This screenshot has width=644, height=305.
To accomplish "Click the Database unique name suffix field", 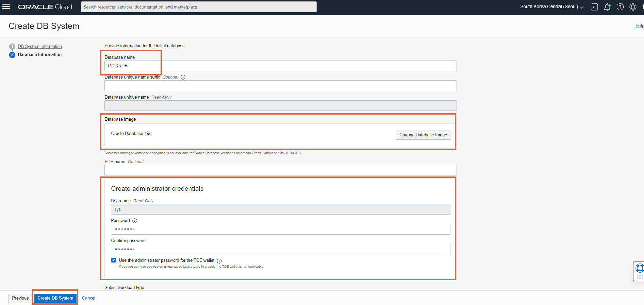I will pos(281,86).
